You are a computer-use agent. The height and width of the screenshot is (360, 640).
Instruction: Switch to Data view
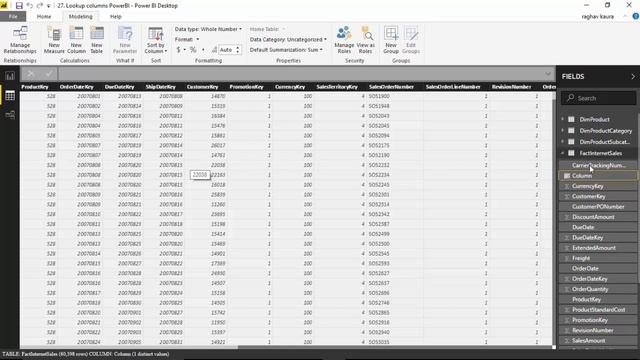pos(10,96)
